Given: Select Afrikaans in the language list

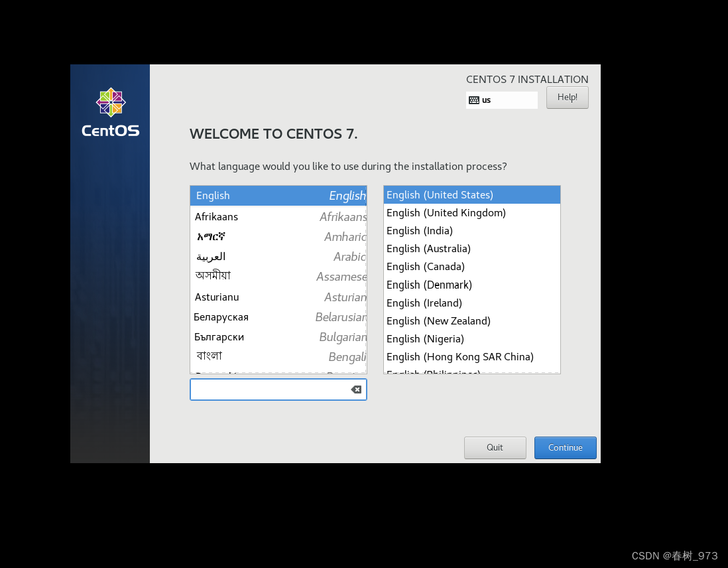Looking at the screenshot, I should [278, 216].
